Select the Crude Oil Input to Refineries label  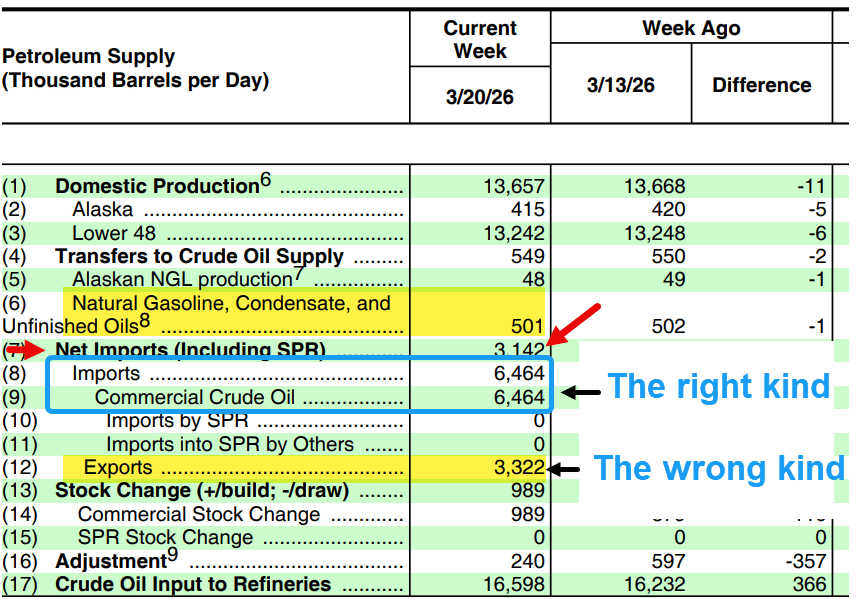click(x=193, y=584)
